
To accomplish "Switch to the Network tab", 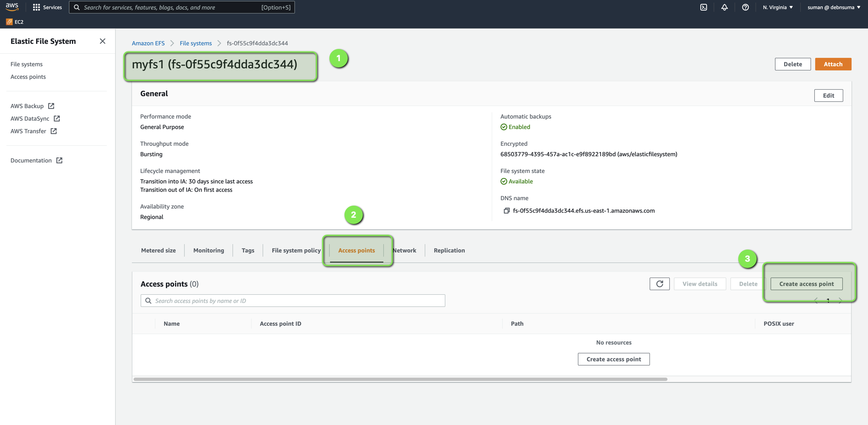I will point(404,250).
